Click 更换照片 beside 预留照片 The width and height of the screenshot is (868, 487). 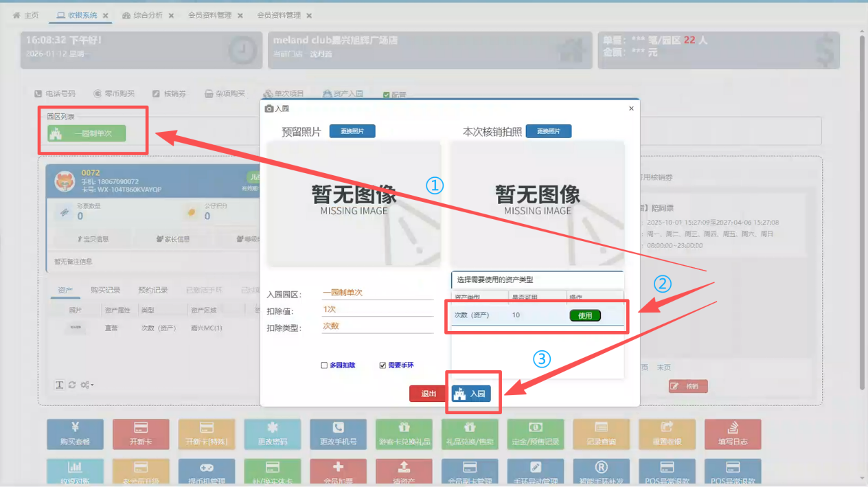tap(352, 131)
